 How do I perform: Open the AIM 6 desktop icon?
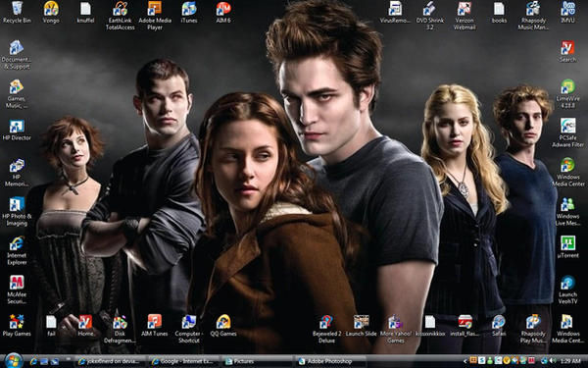point(223,13)
